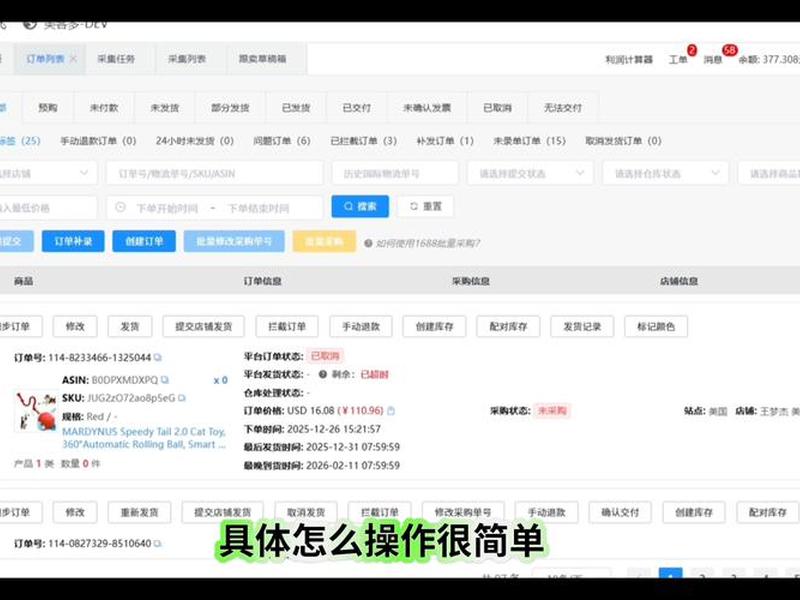800x600 pixels.
Task: Click the 重置 button
Action: coord(426,207)
